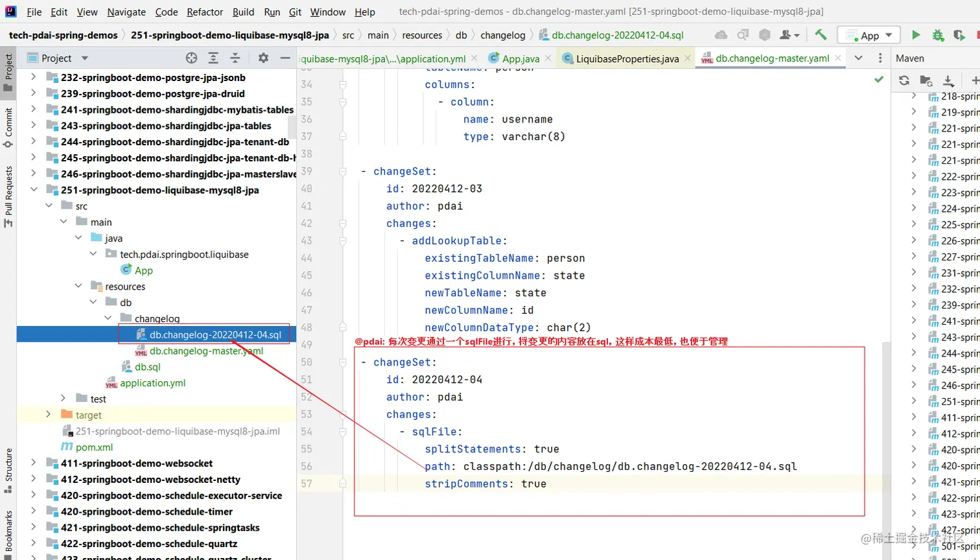The width and height of the screenshot is (980, 560).
Task: Run the App configuration with green play
Action: [x=916, y=35]
